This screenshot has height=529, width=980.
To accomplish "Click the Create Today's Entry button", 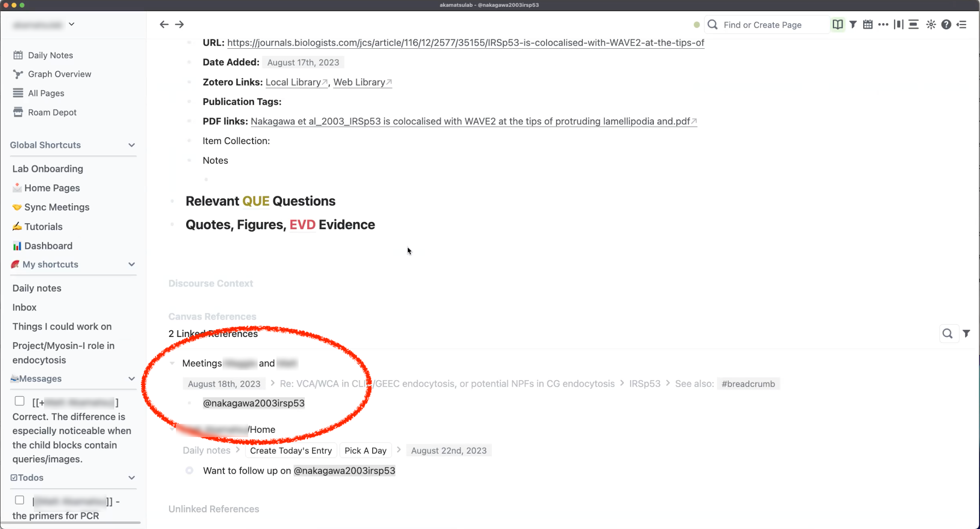I will 291,450.
